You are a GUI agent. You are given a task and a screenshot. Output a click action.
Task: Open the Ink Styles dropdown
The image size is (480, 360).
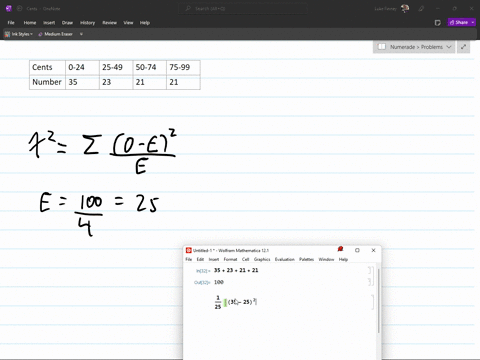(x=19, y=34)
